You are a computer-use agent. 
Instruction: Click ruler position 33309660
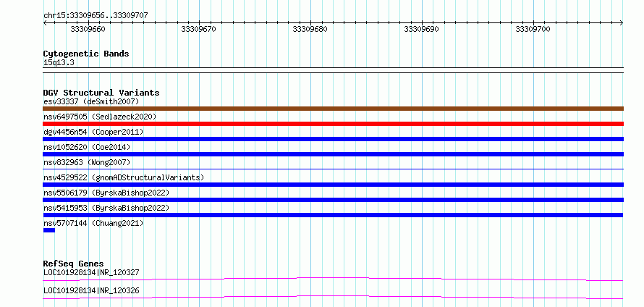coord(88,29)
